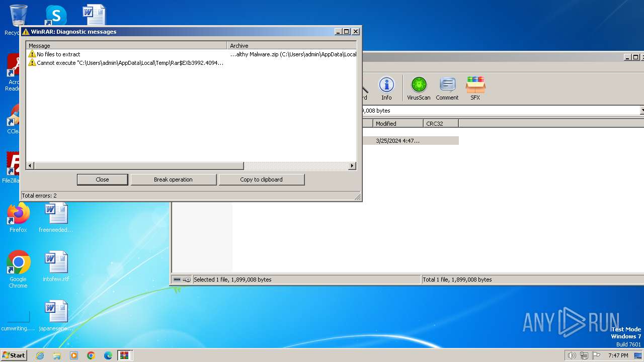Click the horizontal scrollbar left arrow

coord(30,166)
